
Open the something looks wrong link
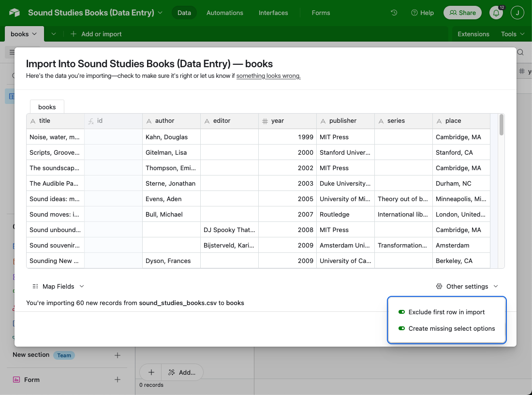coord(268,75)
